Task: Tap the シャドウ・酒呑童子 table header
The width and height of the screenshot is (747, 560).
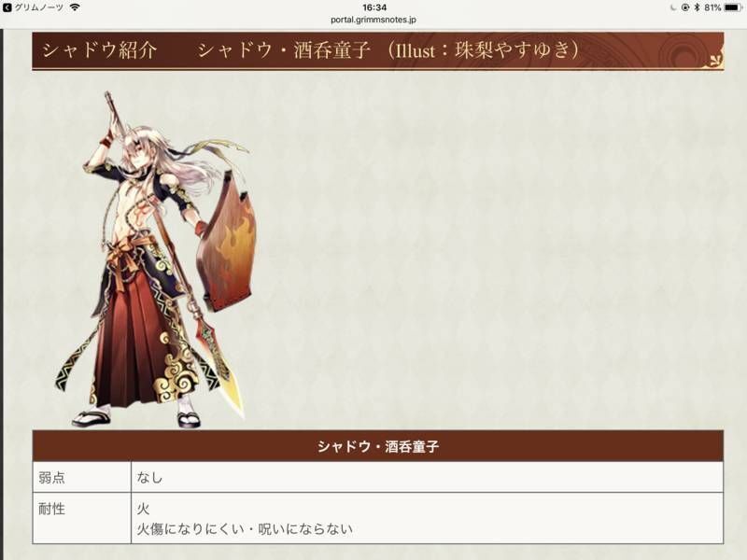Action: click(x=378, y=446)
